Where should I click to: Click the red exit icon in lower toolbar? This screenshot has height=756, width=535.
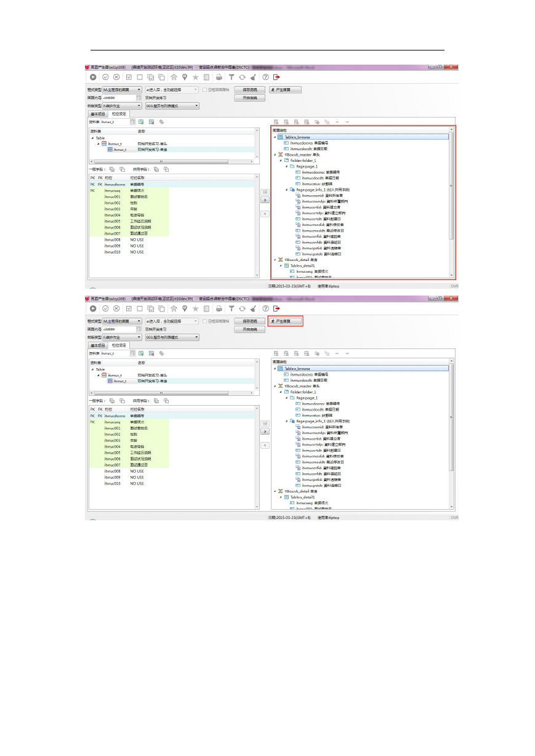click(276, 308)
